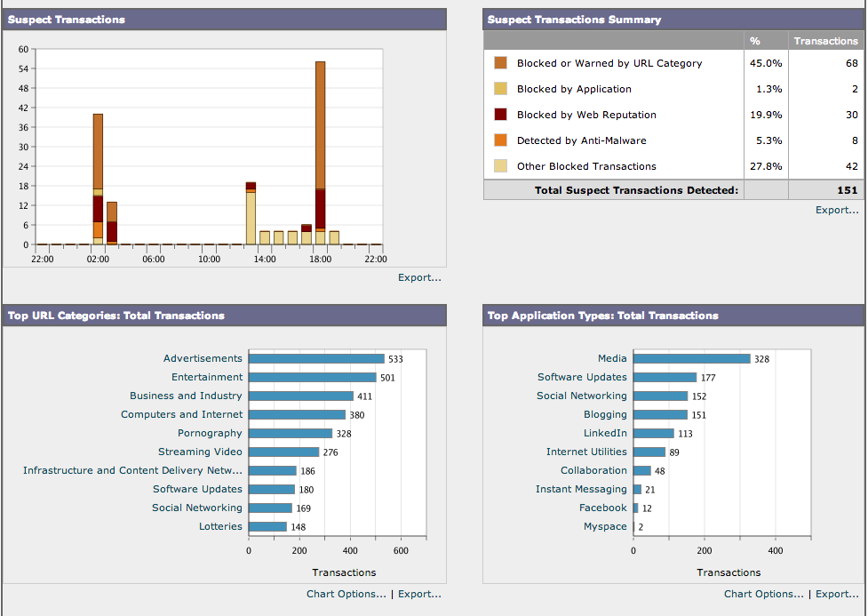Image resolution: width=868 pixels, height=616 pixels.
Task: Open the Instant Messaging application type
Action: (x=581, y=489)
